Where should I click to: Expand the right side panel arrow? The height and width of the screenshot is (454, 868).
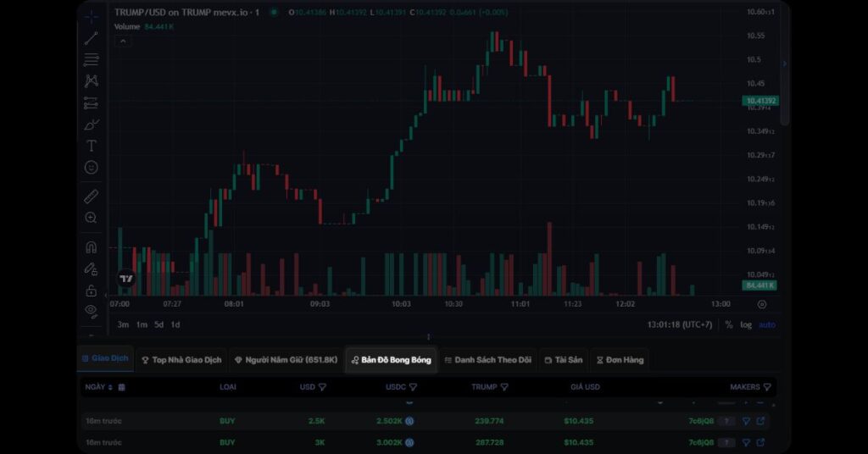coord(784,64)
